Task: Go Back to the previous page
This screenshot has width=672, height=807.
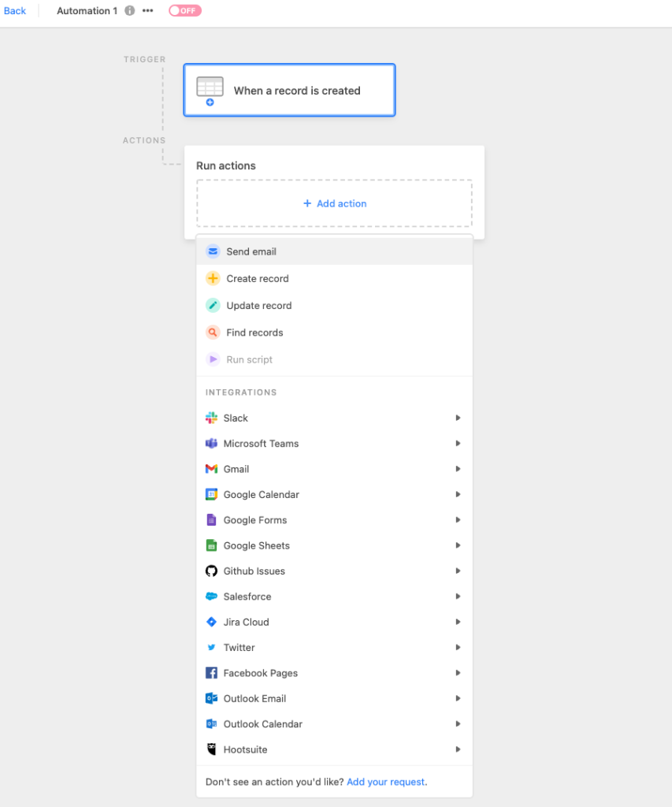Action: [x=15, y=11]
